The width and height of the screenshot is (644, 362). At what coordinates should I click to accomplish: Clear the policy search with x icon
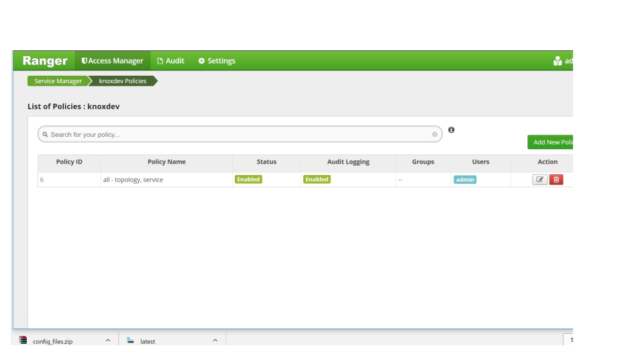(x=435, y=134)
